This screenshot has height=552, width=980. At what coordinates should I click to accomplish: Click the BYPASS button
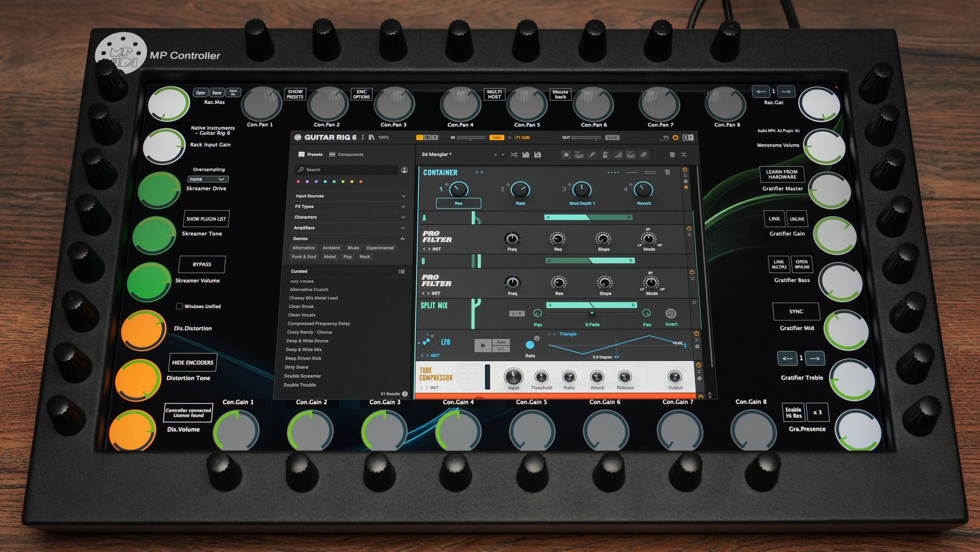[202, 265]
